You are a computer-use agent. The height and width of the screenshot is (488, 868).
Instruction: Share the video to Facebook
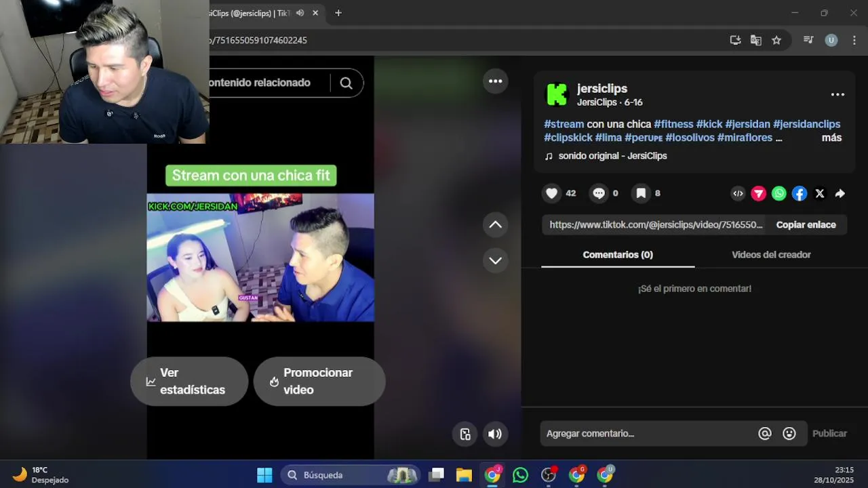[800, 194]
